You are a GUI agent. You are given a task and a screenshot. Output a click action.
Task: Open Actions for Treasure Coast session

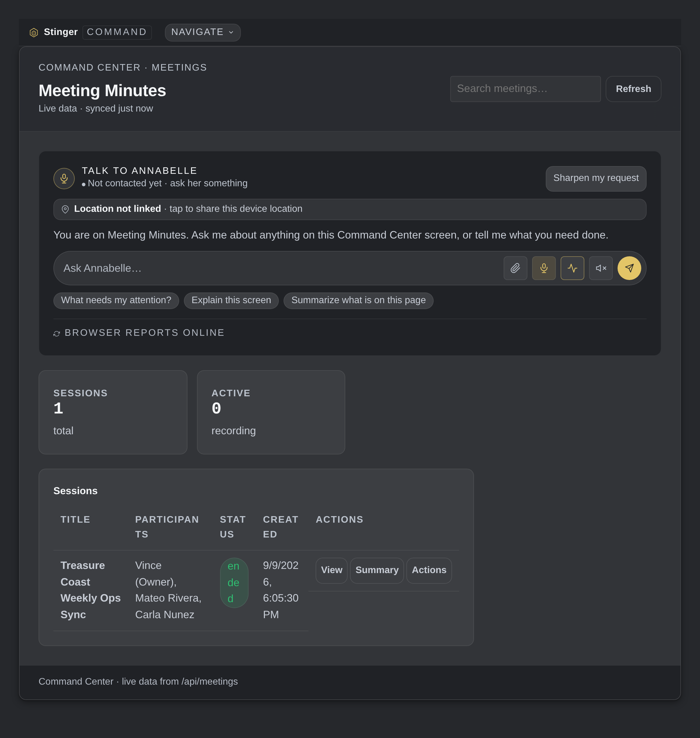click(429, 570)
